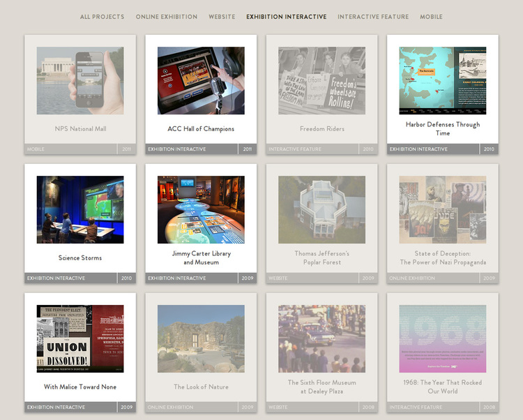Open the Science Storms project photo
This screenshot has height=420, width=523.
80,209
